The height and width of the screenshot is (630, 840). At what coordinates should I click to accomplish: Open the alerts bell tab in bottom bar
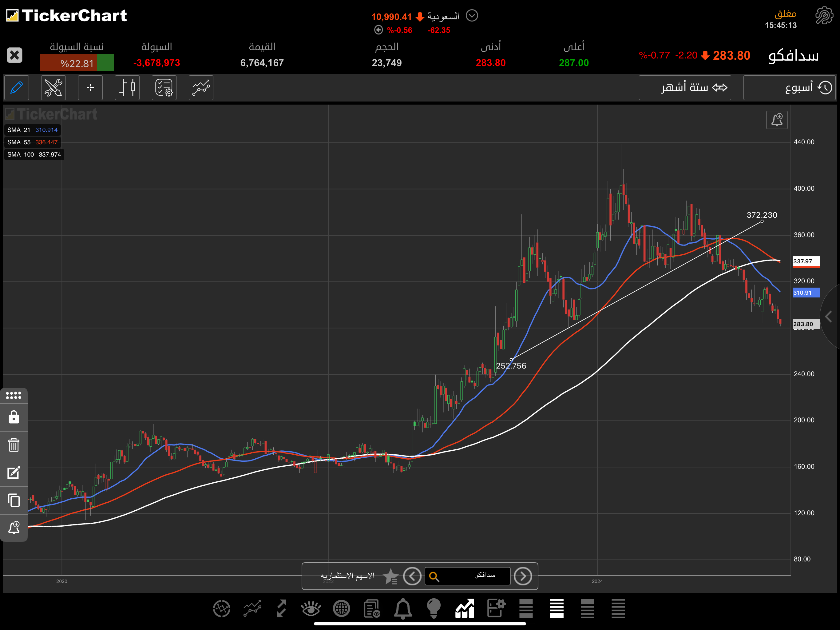[403, 609]
